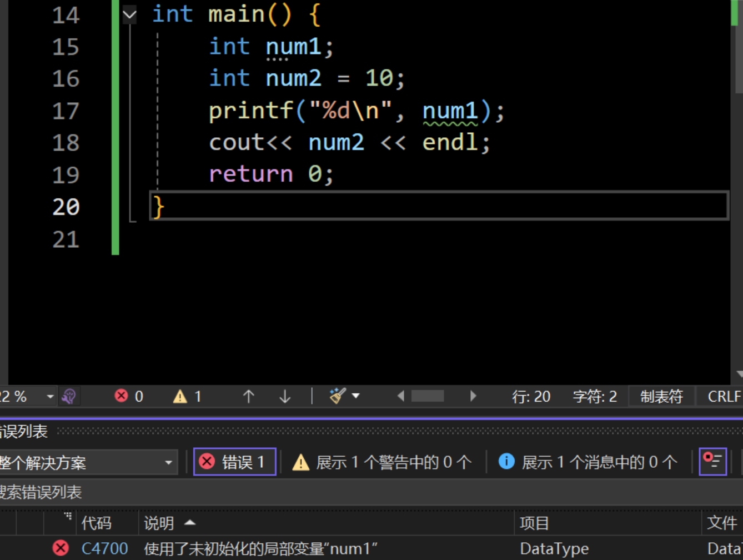The height and width of the screenshot is (560, 743).
Task: Select the uninitialized variable error description
Action: (260, 549)
